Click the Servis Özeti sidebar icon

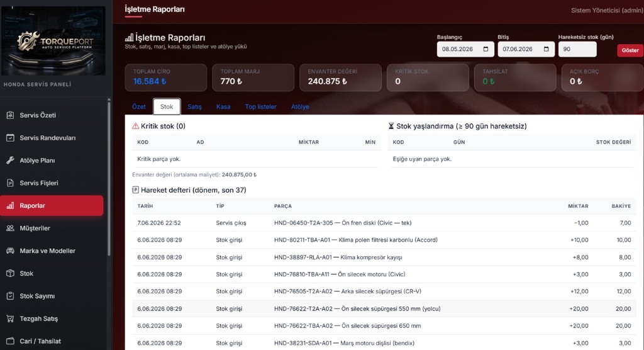tap(10, 115)
